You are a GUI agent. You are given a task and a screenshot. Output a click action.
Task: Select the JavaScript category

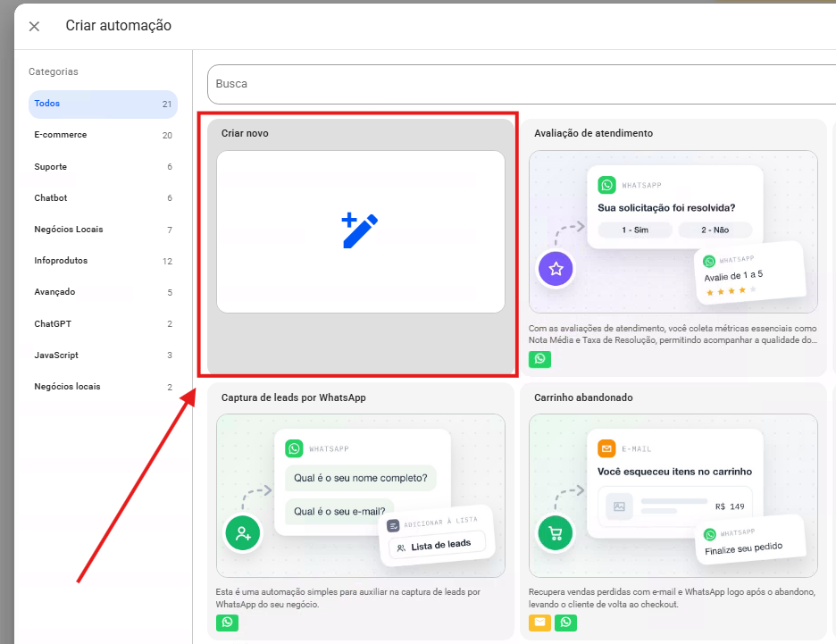103,355
